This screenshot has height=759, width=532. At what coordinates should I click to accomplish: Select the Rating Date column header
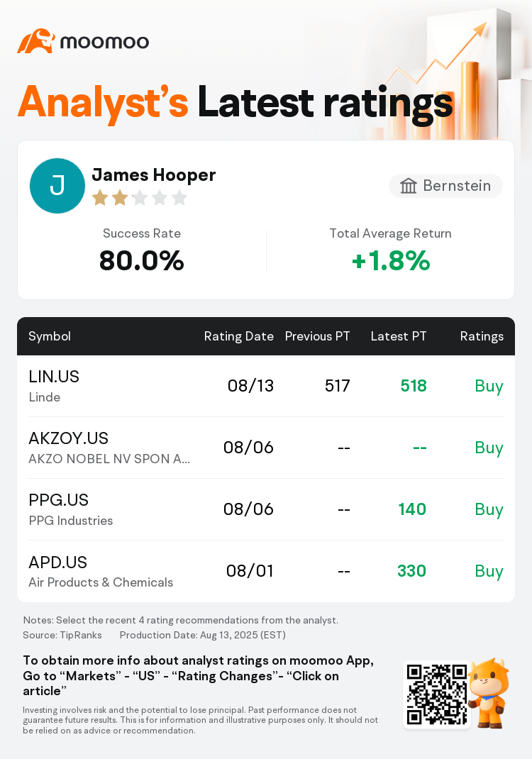238,336
